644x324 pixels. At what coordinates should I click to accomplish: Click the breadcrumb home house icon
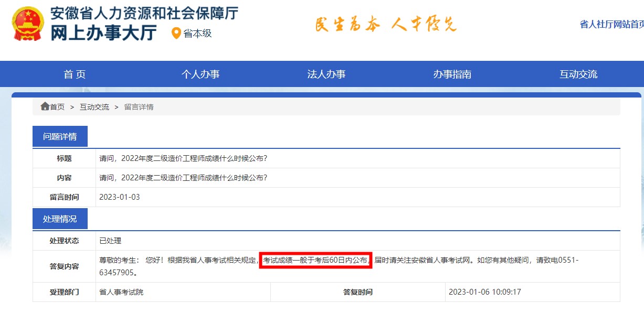(45, 106)
